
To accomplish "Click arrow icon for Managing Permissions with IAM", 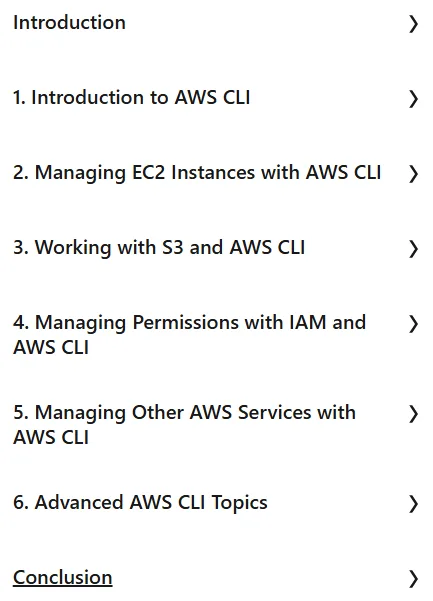I will click(413, 324).
